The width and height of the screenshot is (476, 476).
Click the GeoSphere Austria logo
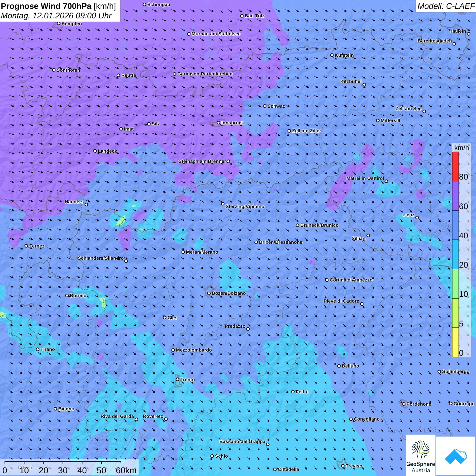coord(421,455)
